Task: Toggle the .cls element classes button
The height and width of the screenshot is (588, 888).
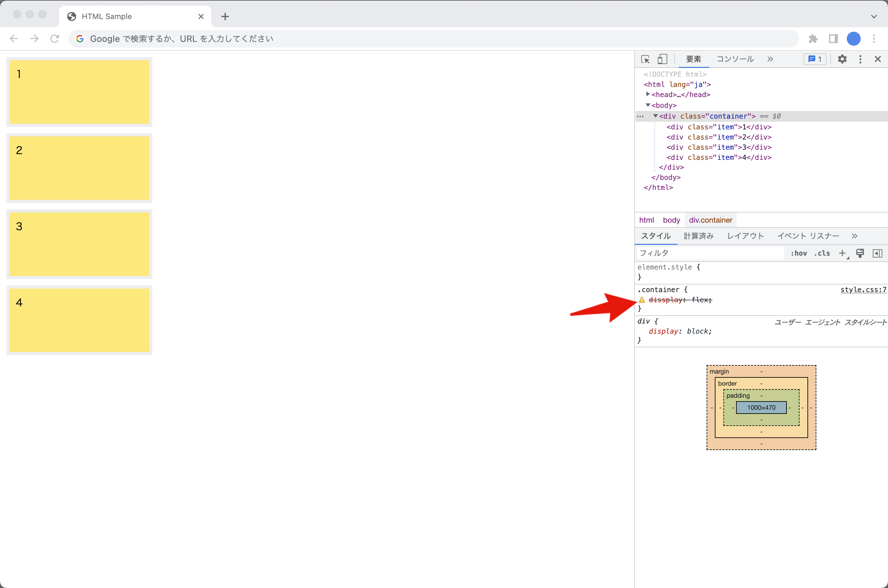Action: [x=822, y=253]
